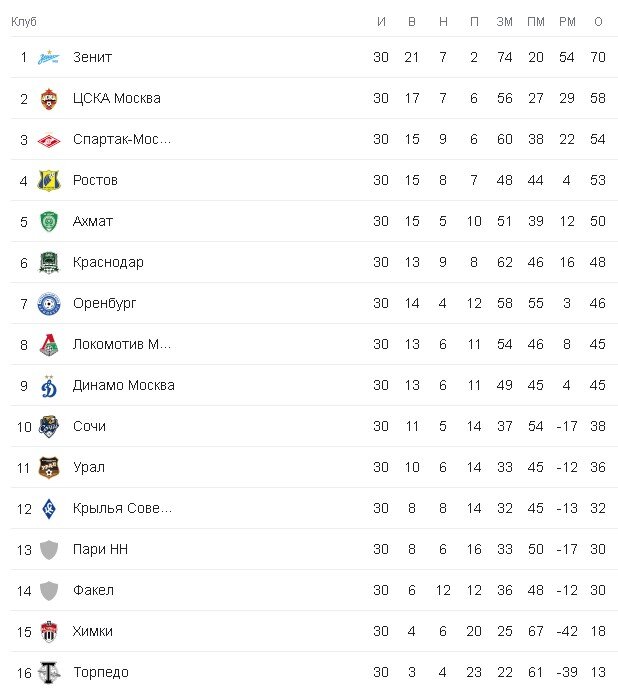The image size is (618, 697).
Task: Click the Khimki club crest
Action: (48, 632)
